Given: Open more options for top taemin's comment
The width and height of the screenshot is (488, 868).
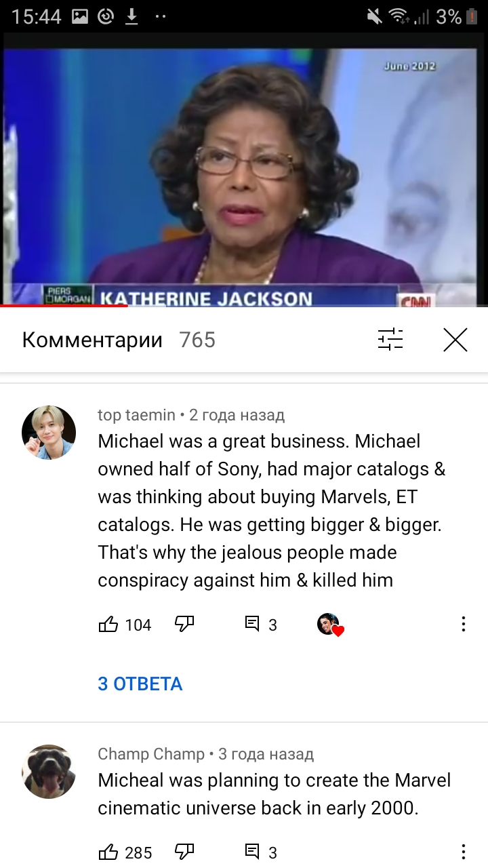Looking at the screenshot, I should [x=464, y=625].
